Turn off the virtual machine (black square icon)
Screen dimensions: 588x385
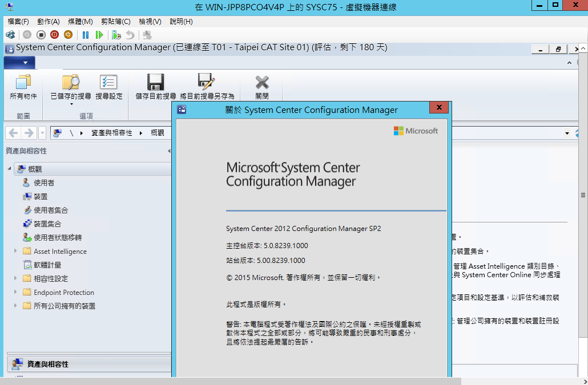coord(41,35)
